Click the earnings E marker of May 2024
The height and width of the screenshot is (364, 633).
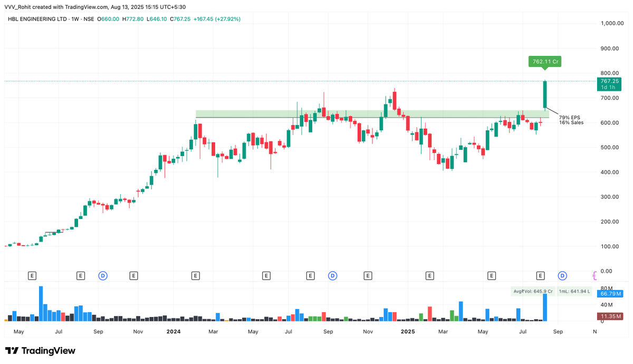pos(266,275)
